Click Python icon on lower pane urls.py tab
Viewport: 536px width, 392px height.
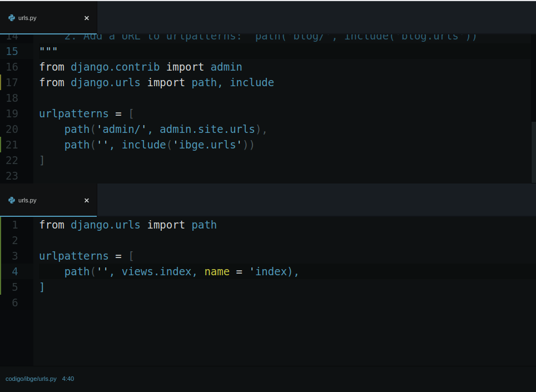point(12,200)
